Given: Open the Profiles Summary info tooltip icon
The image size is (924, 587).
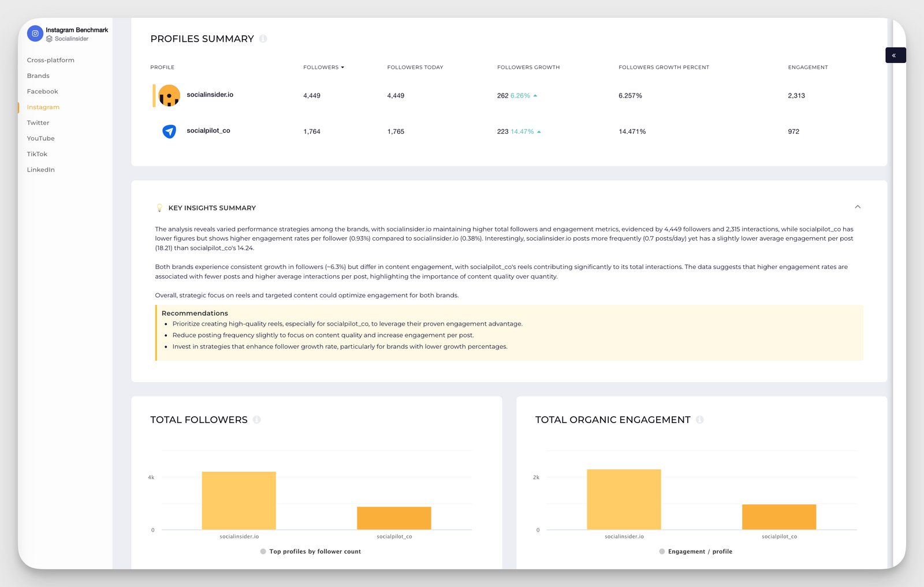Looking at the screenshot, I should tap(263, 38).
